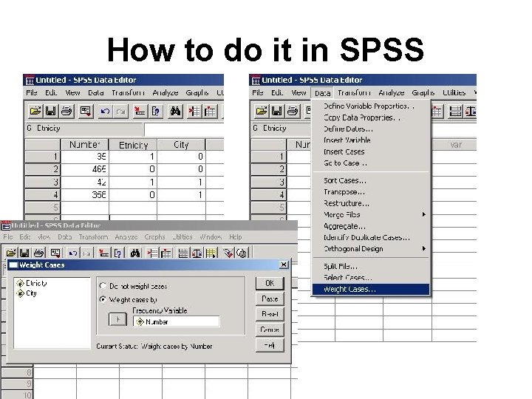532x399 pixels.
Task: Click Reset in the Weight Cases dialog
Action: pyautogui.click(x=270, y=314)
